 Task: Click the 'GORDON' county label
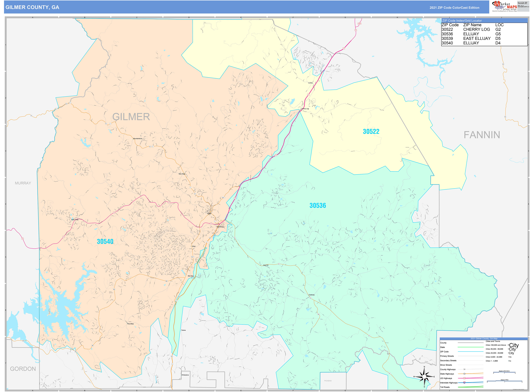click(x=23, y=369)
